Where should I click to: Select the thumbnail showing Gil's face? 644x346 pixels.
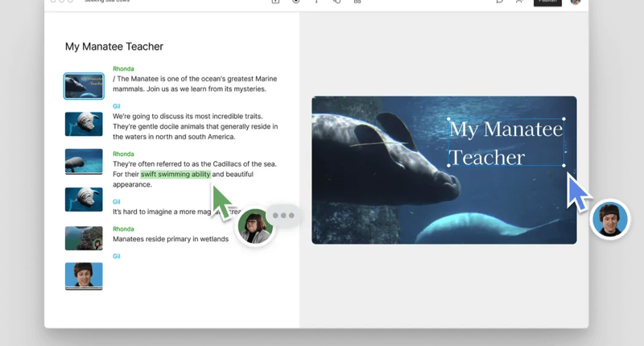(x=84, y=276)
